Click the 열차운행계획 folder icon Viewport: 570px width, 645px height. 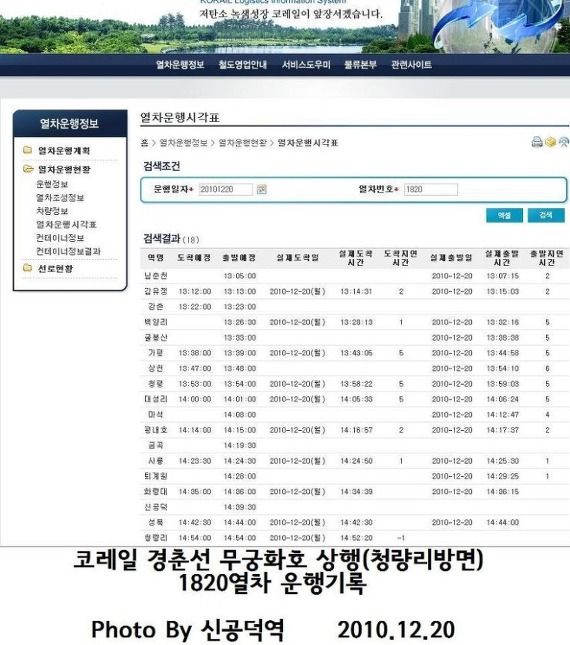point(28,150)
